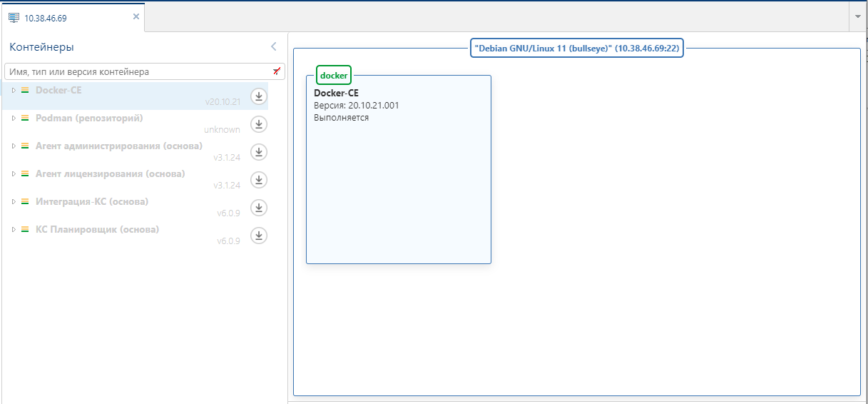The width and height of the screenshot is (868, 404).
Task: Click download icon for Агент лицензирования (основа)
Action: tap(259, 180)
